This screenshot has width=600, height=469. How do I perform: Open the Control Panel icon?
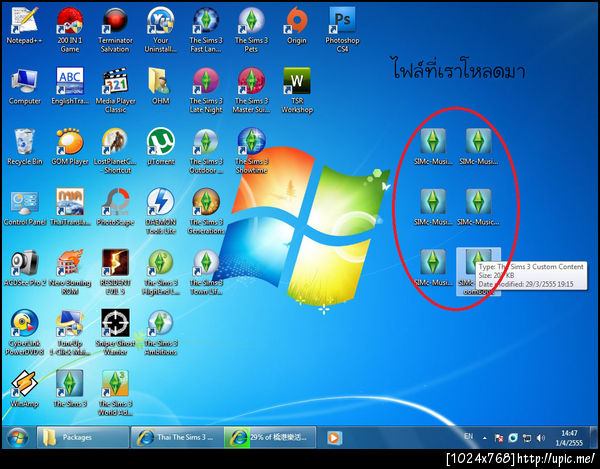(x=24, y=208)
